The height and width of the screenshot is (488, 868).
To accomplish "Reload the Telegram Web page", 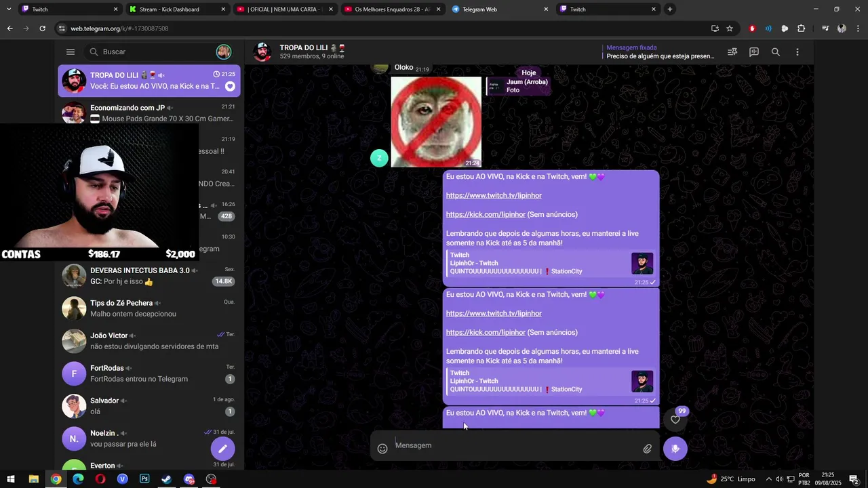I will pyautogui.click(x=42, y=28).
